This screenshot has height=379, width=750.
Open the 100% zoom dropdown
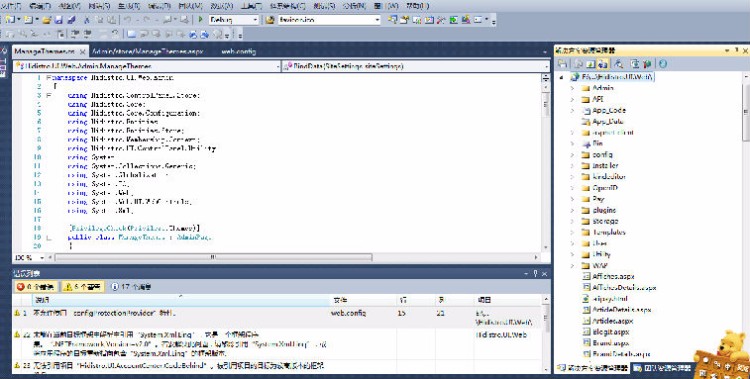tap(42, 257)
